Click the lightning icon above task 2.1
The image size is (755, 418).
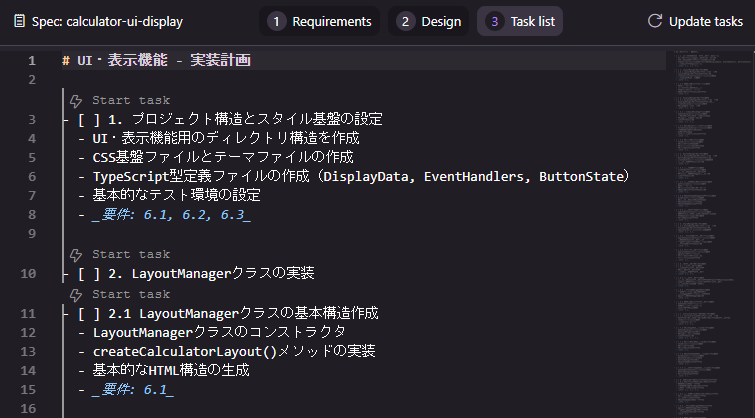76,295
